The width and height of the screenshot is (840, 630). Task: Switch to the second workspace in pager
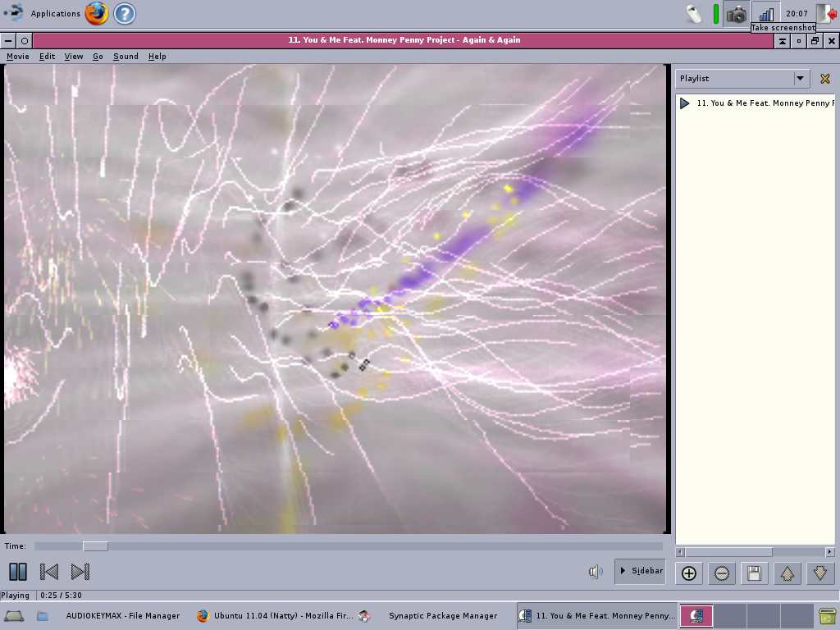coord(729,615)
